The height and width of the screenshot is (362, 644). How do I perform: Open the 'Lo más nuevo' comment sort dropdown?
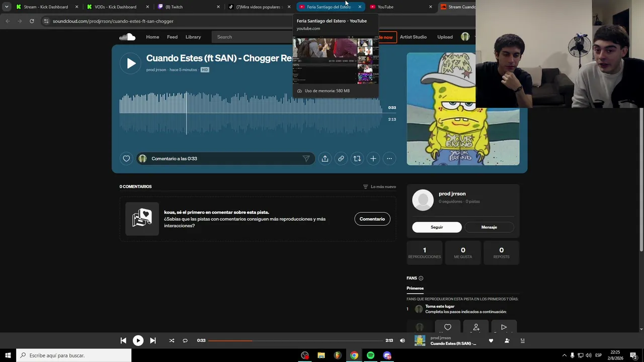379,187
